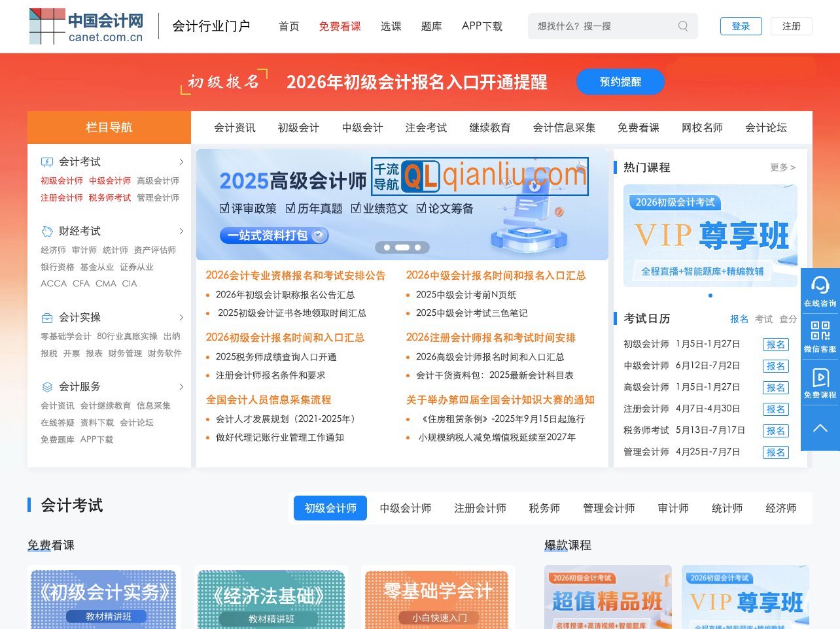Image resolution: width=840 pixels, height=629 pixels.
Task: Switch to the 中级会计师 tab
Action: coord(404,507)
